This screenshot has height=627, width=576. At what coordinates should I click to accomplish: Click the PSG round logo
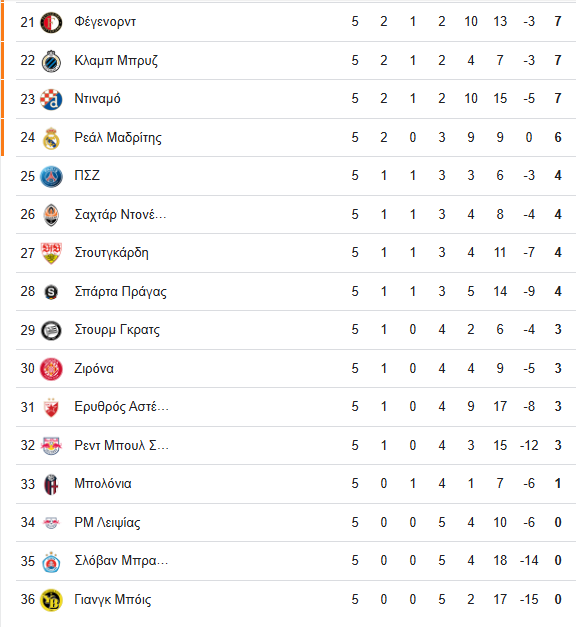coord(51,176)
